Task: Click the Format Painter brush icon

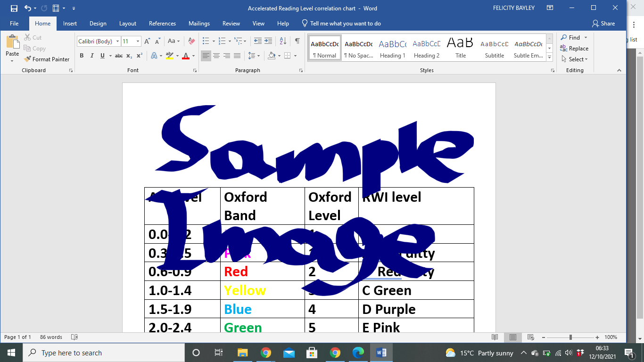Action: click(x=27, y=59)
